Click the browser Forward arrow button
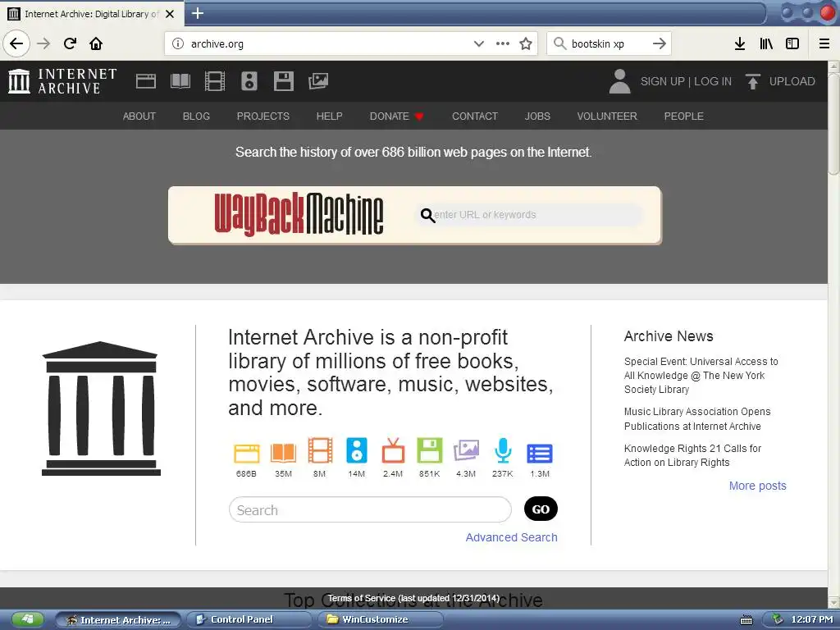The height and width of the screenshot is (630, 840). [43, 43]
